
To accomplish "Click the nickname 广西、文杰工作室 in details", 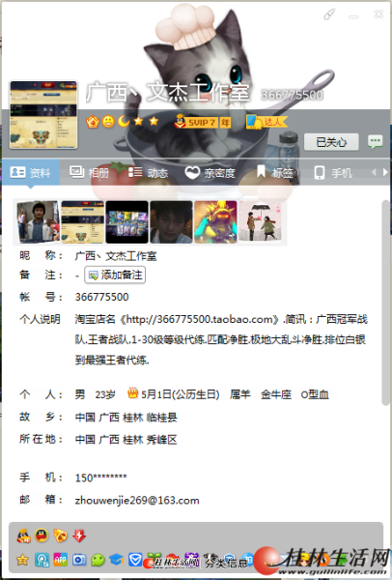I will tap(116, 256).
